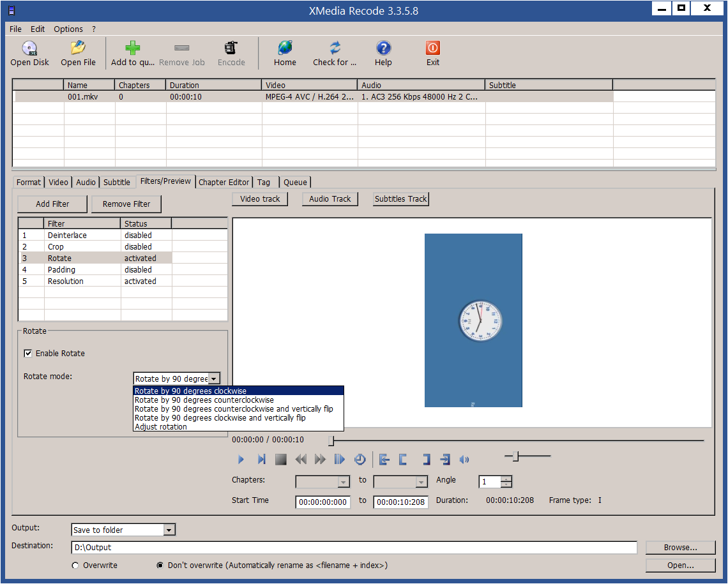
Task: Click the preview timeline seek slider handle
Action: tap(331, 440)
